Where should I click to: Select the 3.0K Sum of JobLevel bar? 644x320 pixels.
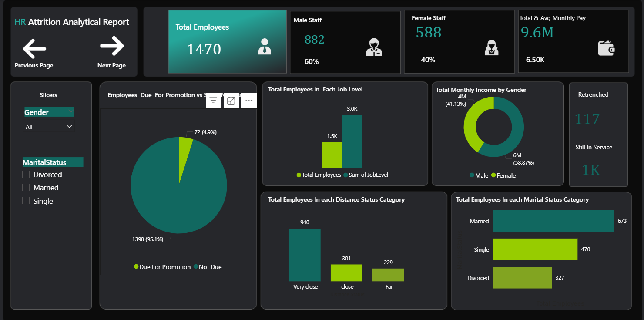coord(352,141)
